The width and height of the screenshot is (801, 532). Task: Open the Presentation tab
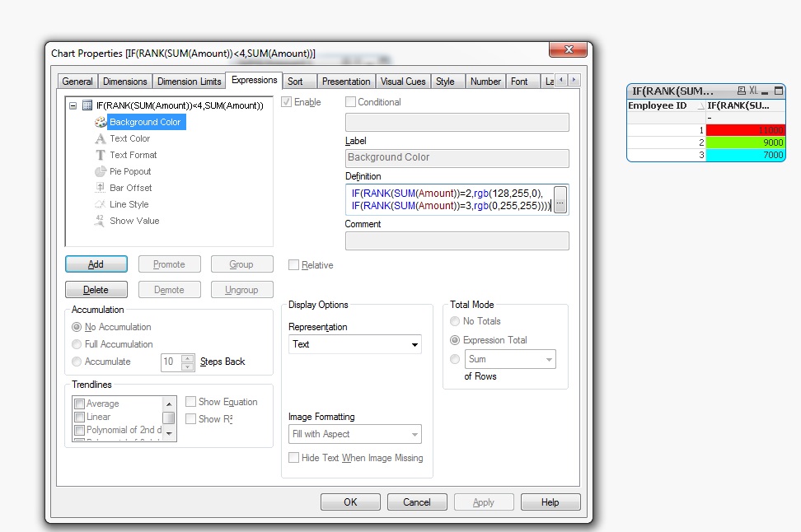[x=346, y=82]
